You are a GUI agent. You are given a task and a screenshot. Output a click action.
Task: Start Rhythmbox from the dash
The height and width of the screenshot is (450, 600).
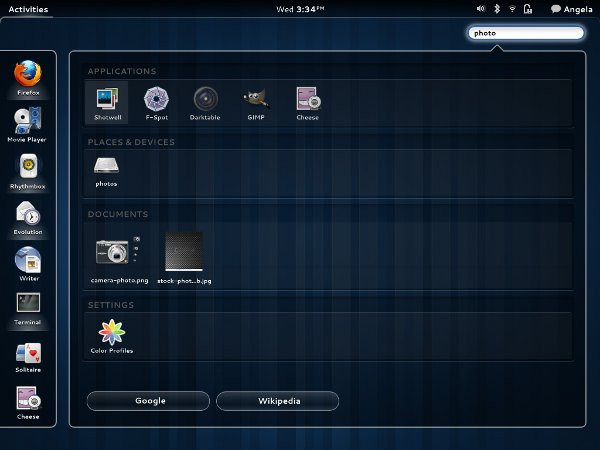pyautogui.click(x=28, y=168)
